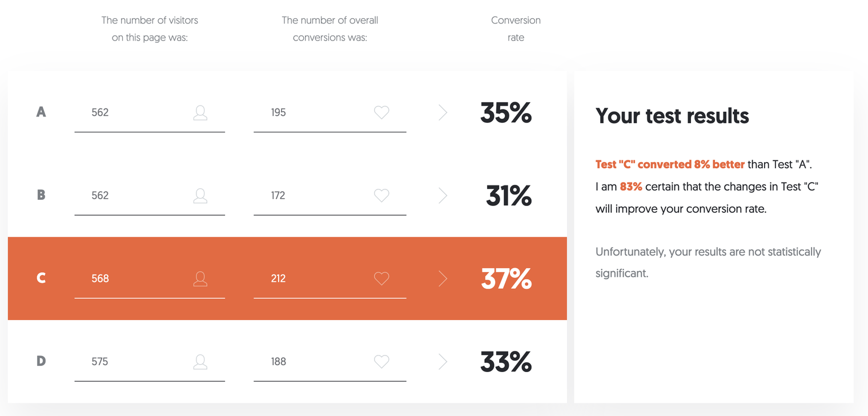Click the arrow chevron in row A

click(x=443, y=112)
